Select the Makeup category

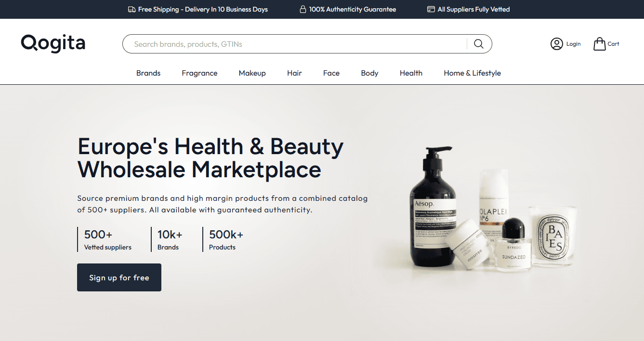coord(252,73)
